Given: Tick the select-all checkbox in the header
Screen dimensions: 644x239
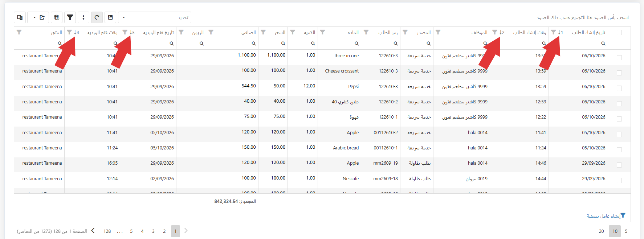Looking at the screenshot, I should coord(619,33).
